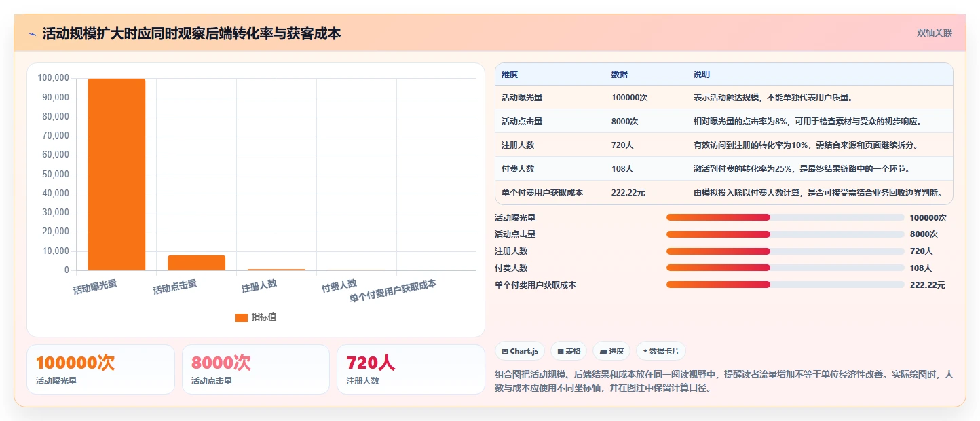Click the tall 活动曝光量 bar in chart
Screen dimensions: 980x421
tap(116, 175)
